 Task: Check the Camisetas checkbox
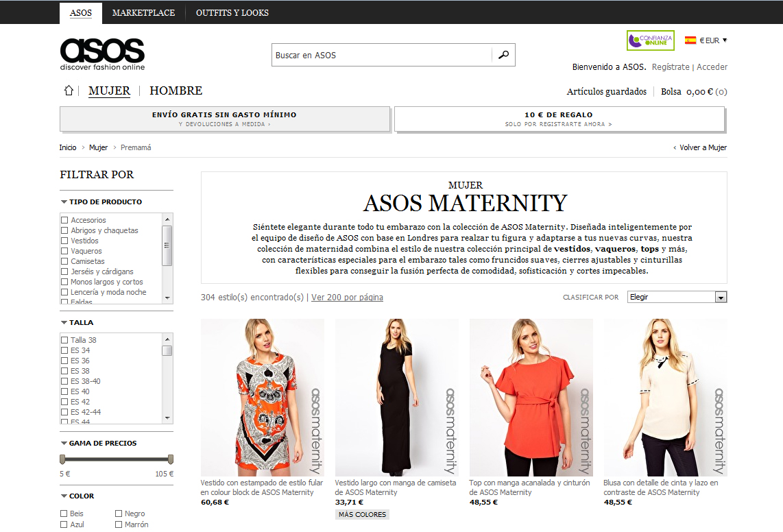click(x=64, y=261)
